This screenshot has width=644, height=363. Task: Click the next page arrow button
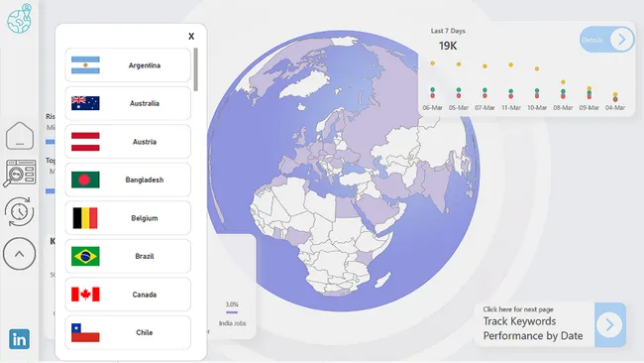pos(610,324)
